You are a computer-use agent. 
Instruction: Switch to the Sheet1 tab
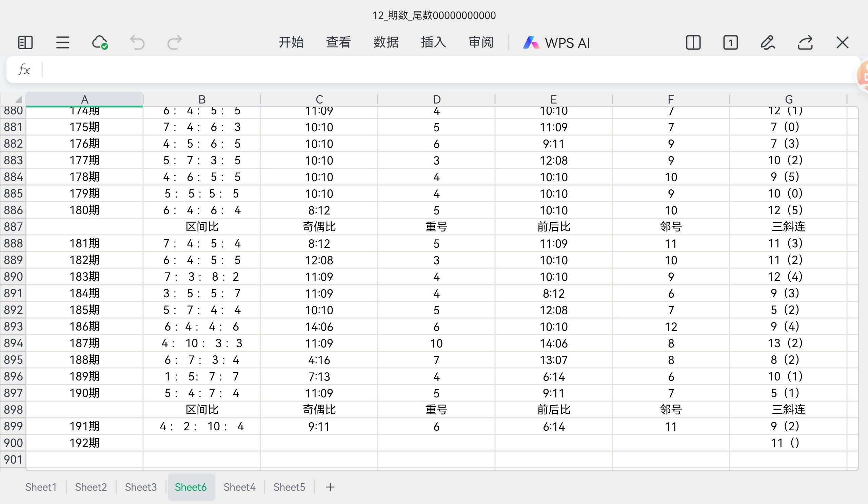coord(41,487)
